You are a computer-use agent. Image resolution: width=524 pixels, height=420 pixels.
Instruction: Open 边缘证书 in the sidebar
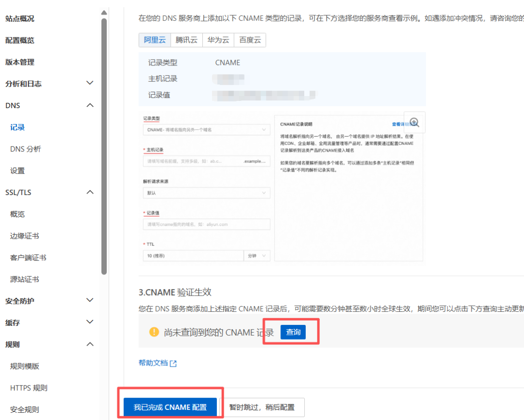tap(24, 236)
